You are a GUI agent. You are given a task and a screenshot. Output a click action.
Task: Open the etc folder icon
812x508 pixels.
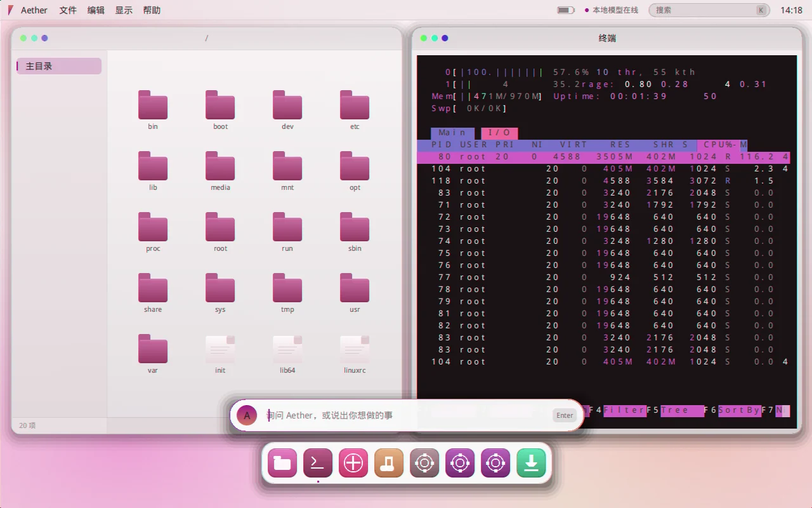355,105
